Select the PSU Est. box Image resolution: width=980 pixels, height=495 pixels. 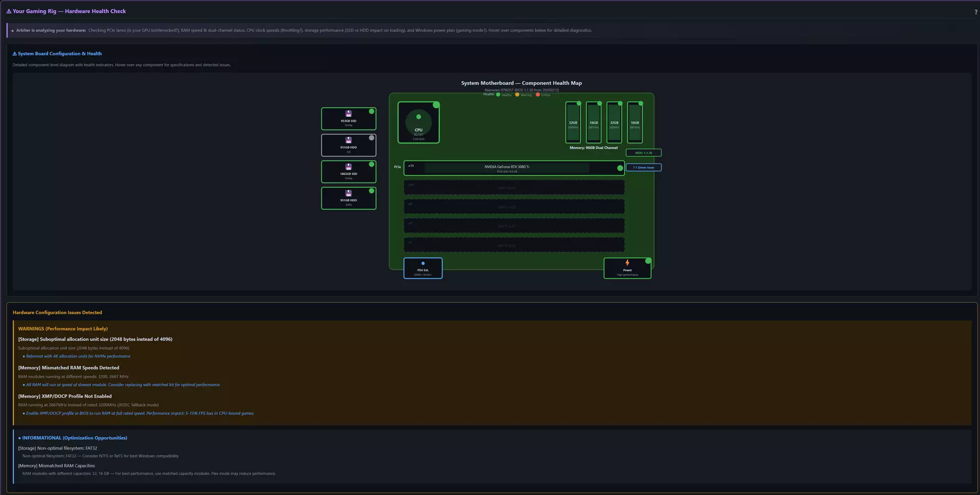[423, 268]
